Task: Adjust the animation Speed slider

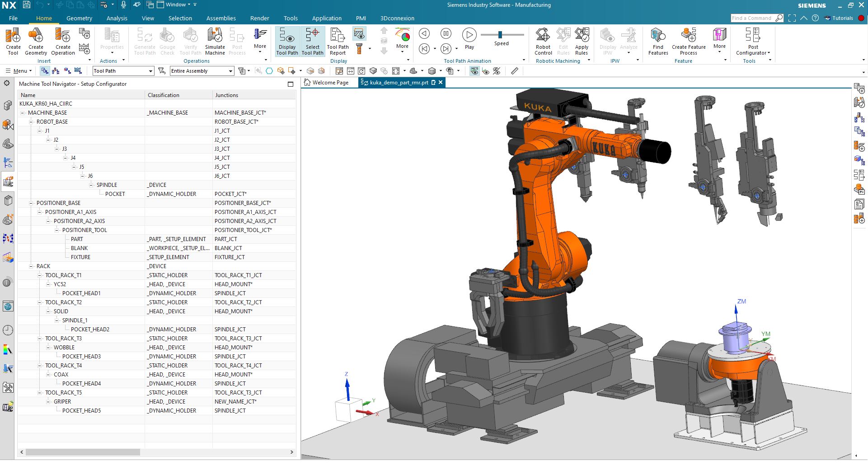Action: coord(500,35)
